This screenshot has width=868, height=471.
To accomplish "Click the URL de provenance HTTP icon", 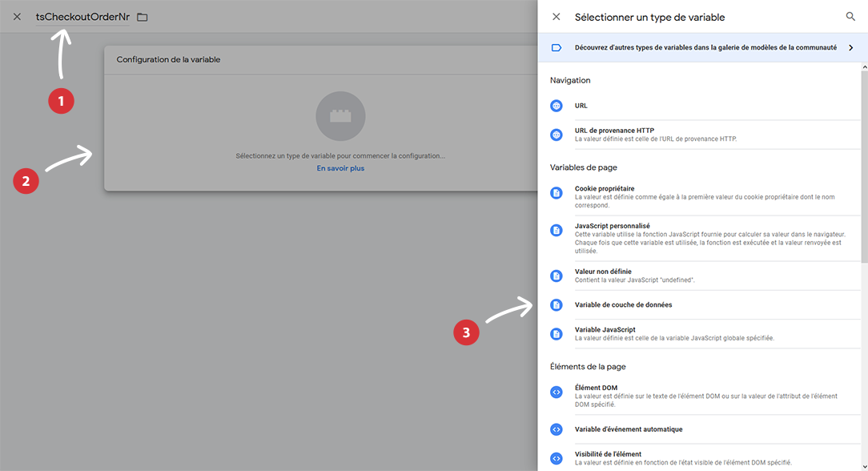I will tap(557, 135).
